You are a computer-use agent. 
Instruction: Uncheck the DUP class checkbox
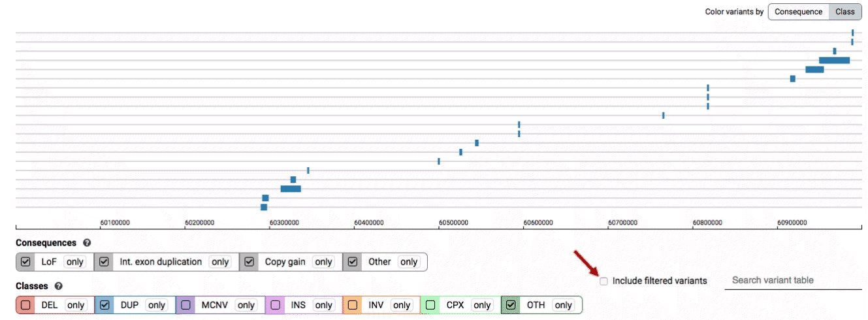click(105, 305)
